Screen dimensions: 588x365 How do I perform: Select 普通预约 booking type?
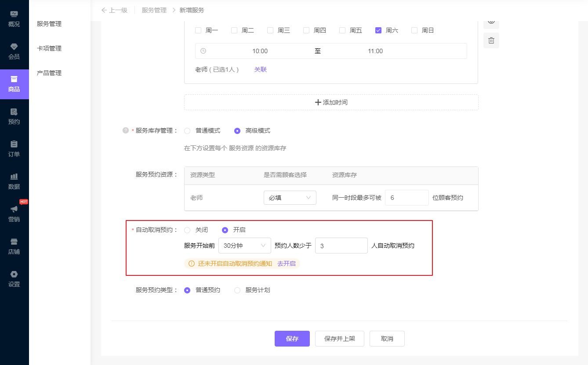tap(187, 290)
